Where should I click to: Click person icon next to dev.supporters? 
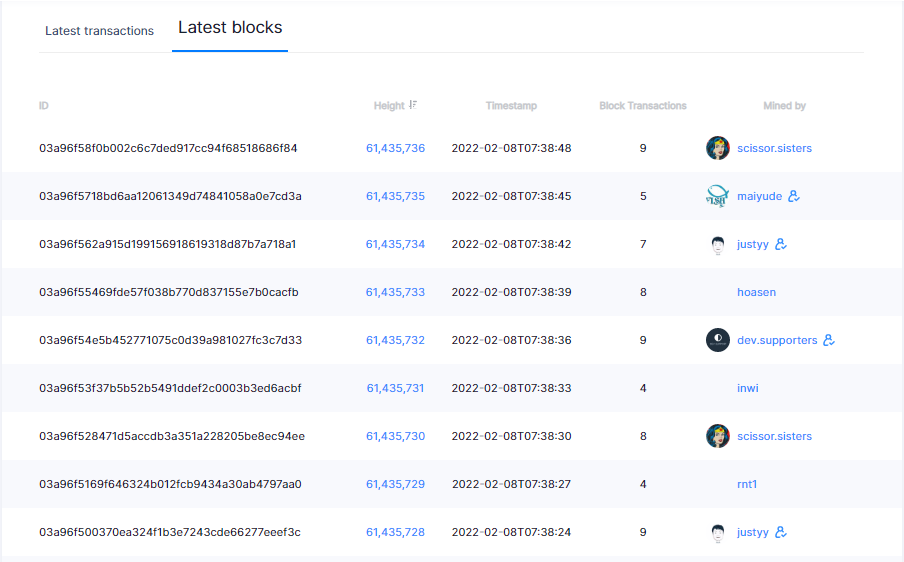click(829, 340)
